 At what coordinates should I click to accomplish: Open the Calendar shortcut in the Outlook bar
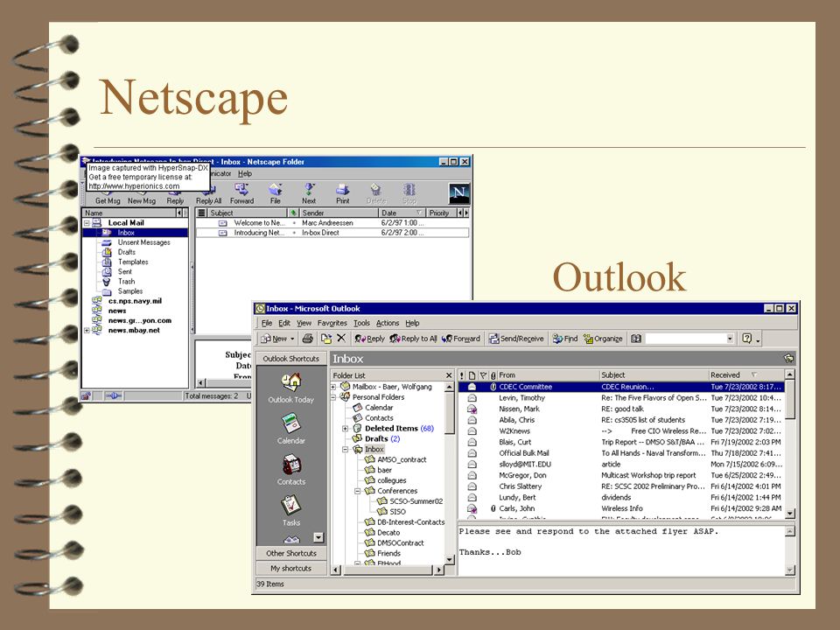click(290, 423)
